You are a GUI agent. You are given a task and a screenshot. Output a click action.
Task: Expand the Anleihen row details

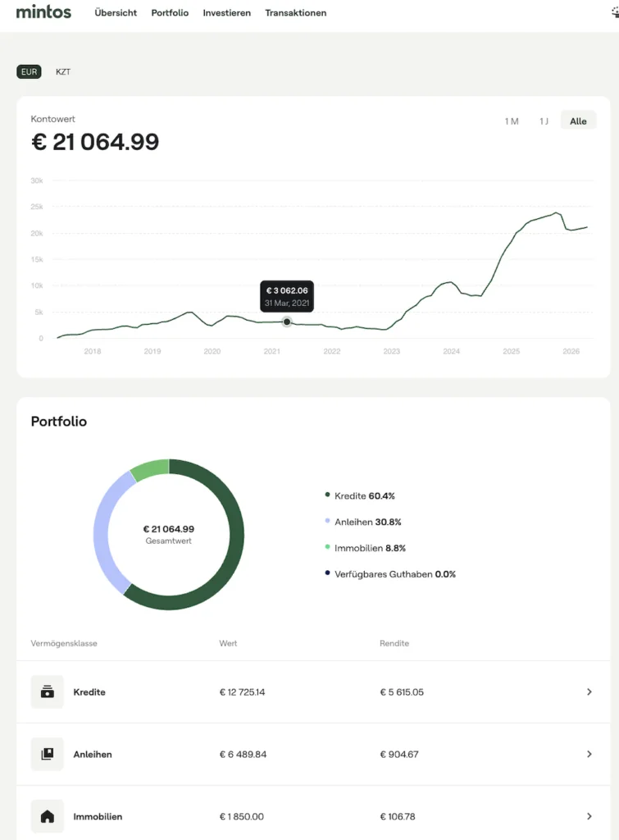pyautogui.click(x=589, y=754)
